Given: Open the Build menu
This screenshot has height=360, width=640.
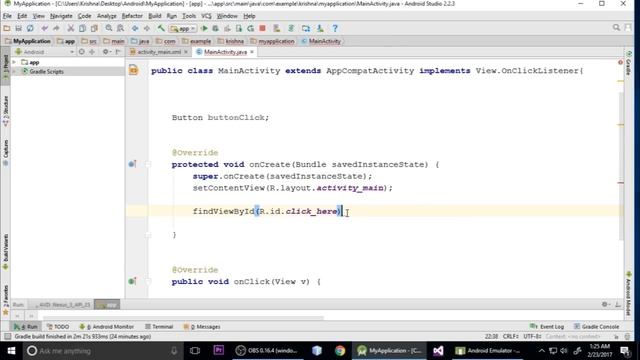Looking at the screenshot, I should [155, 16].
